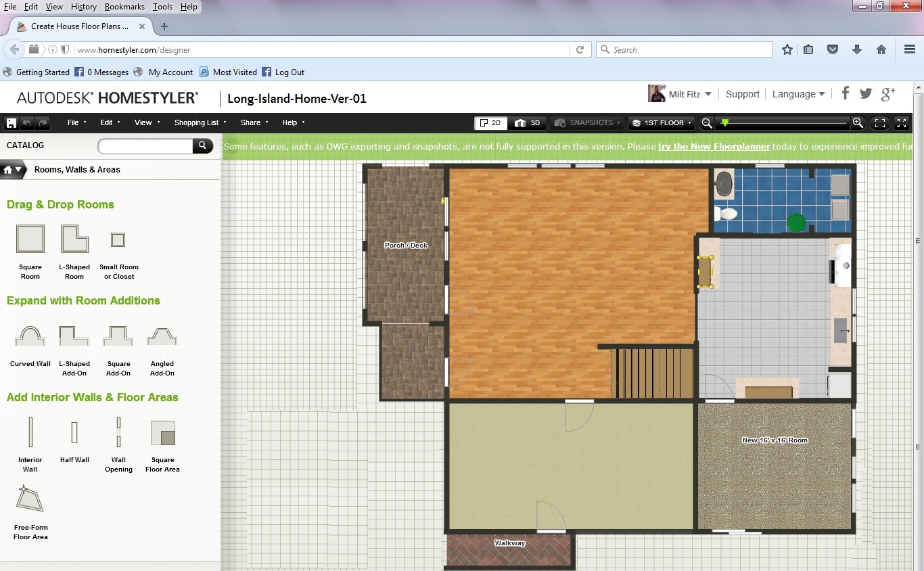Open the 1ST FLOOR level dropdown
This screenshot has width=924, height=571.
point(662,123)
